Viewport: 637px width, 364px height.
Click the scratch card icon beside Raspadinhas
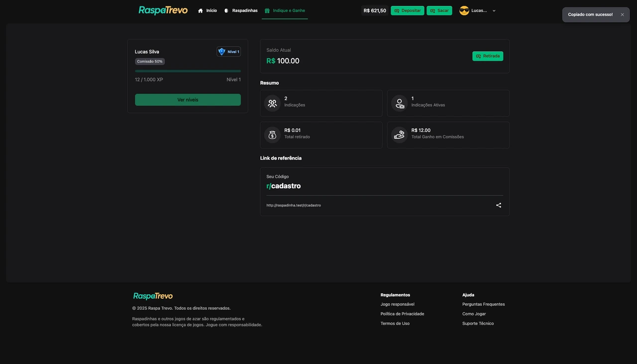[226, 10]
